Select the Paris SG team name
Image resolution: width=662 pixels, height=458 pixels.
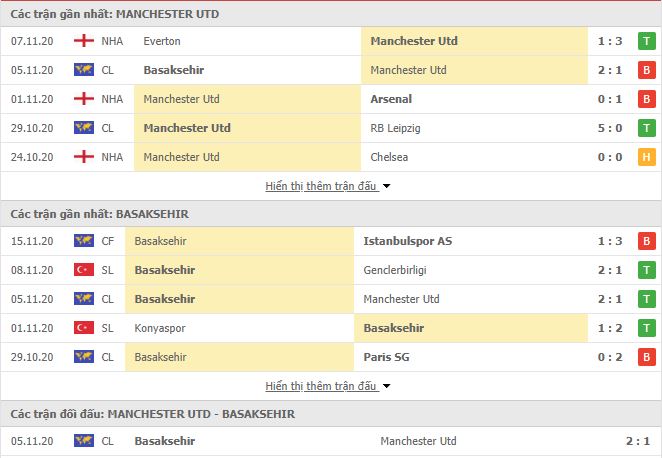pos(386,357)
